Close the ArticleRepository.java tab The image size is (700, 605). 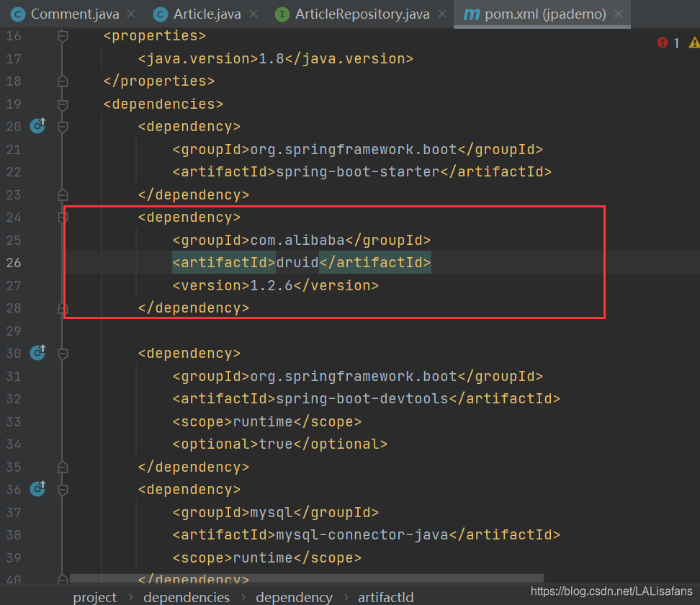point(442,14)
